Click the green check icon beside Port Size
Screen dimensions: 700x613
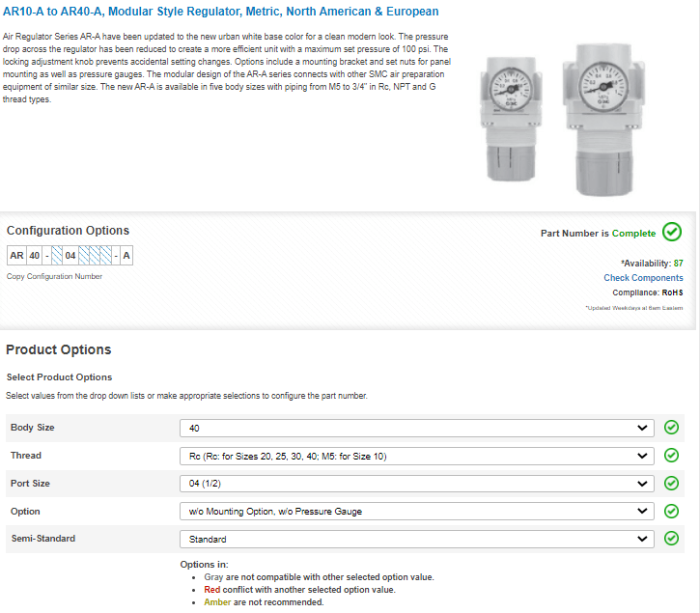tap(672, 484)
